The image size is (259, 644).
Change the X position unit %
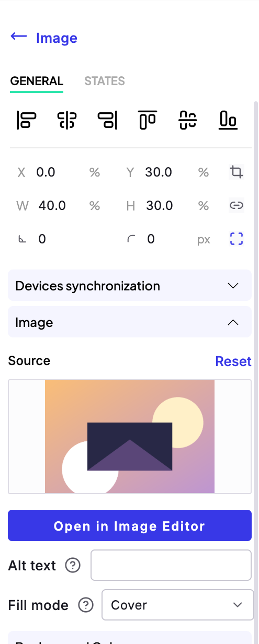(95, 172)
